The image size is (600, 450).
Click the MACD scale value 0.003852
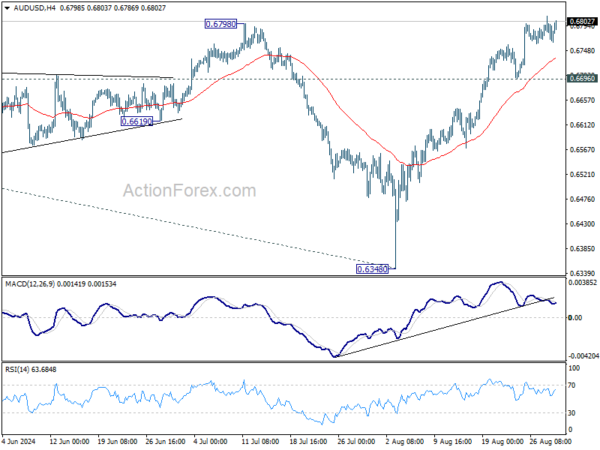point(583,282)
